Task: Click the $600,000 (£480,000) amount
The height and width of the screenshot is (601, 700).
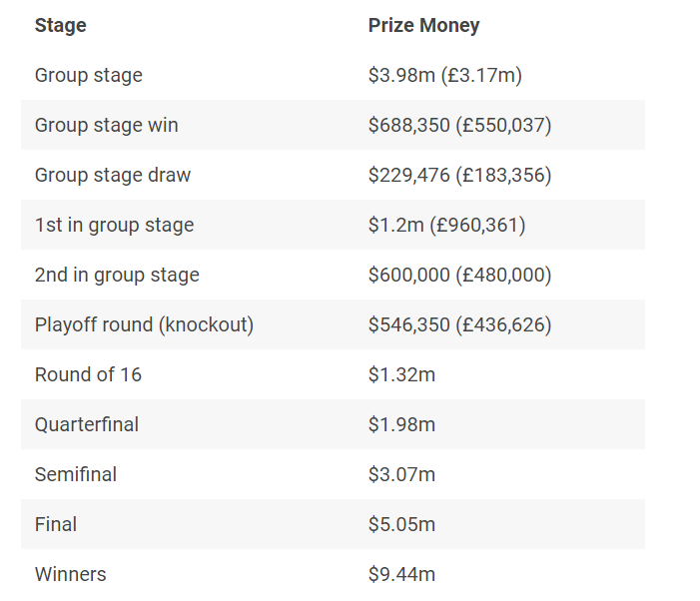Action: point(459,275)
